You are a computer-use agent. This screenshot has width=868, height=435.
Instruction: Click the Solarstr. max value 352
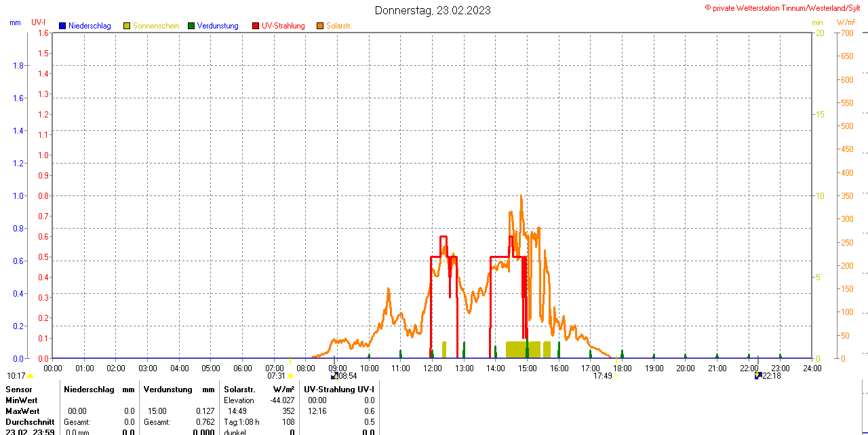click(x=288, y=411)
